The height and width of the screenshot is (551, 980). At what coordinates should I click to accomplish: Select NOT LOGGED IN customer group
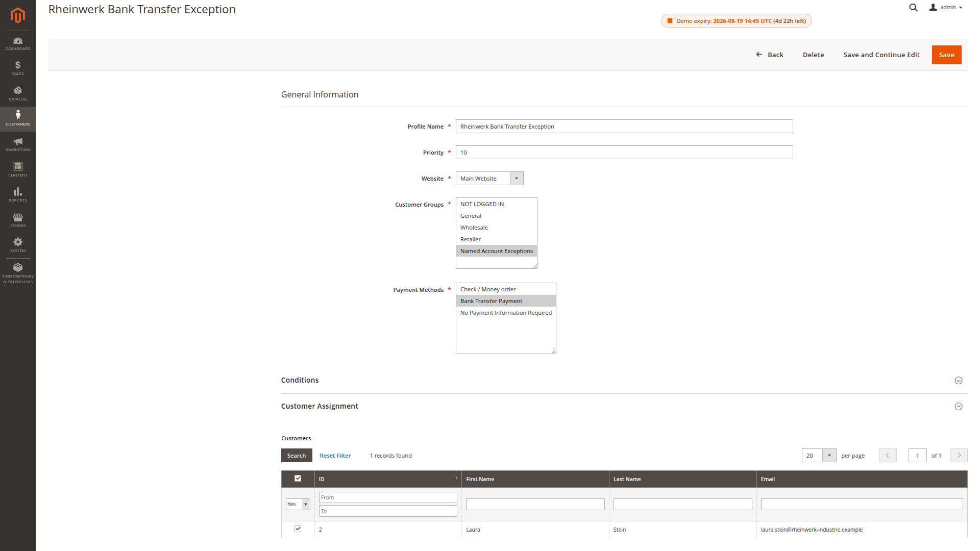pos(496,204)
